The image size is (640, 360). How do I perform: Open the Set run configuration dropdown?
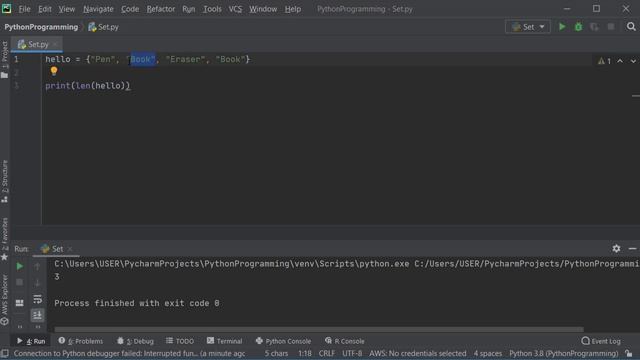click(x=528, y=27)
